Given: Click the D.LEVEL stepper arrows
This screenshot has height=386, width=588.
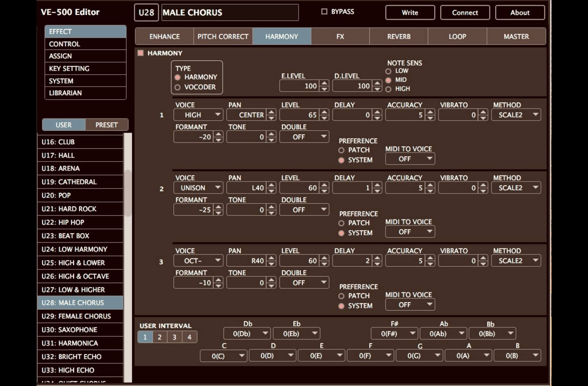Looking at the screenshot, I should tap(377, 86).
